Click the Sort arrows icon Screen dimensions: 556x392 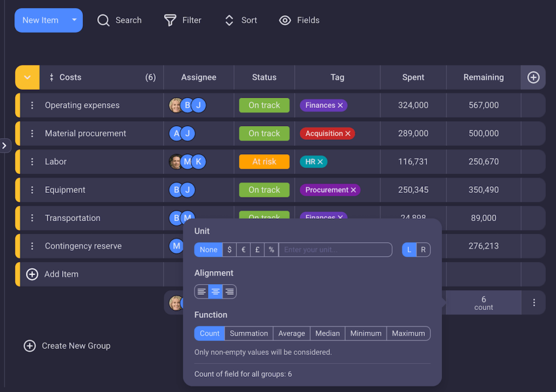[x=229, y=21]
